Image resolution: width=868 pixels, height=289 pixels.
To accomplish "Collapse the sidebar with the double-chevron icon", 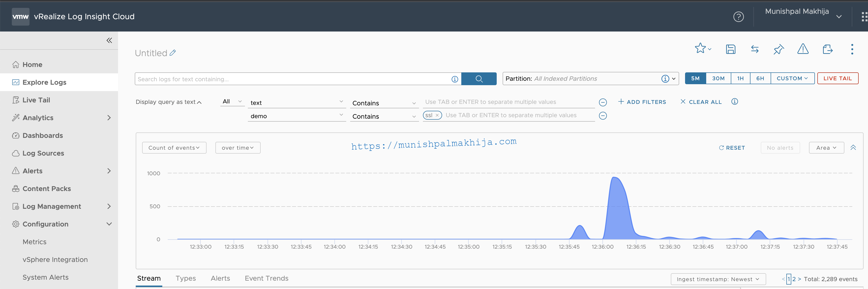I will click(109, 40).
